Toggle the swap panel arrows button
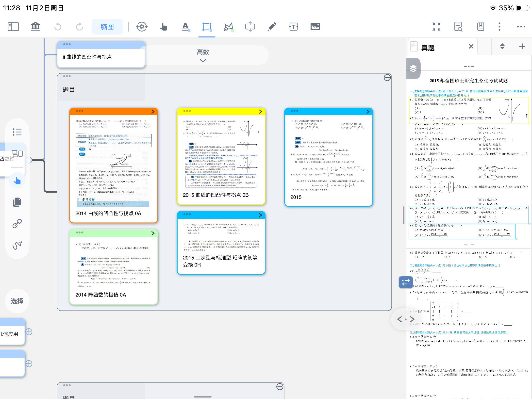This screenshot has width=532, height=399. [x=406, y=282]
